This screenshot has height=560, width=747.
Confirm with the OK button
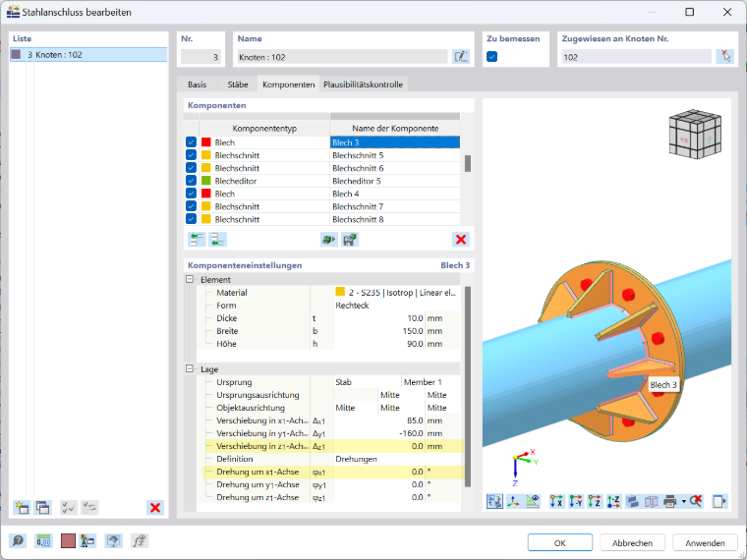pos(560,543)
